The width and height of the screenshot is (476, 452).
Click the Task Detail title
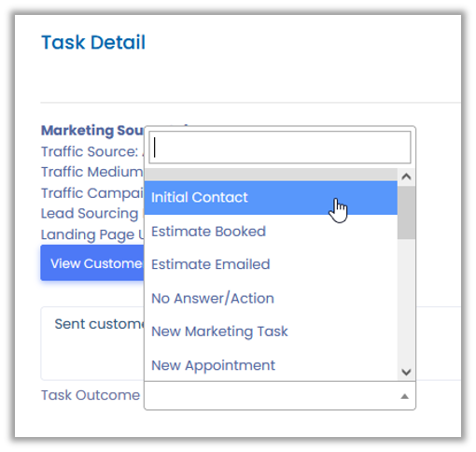[x=93, y=42]
